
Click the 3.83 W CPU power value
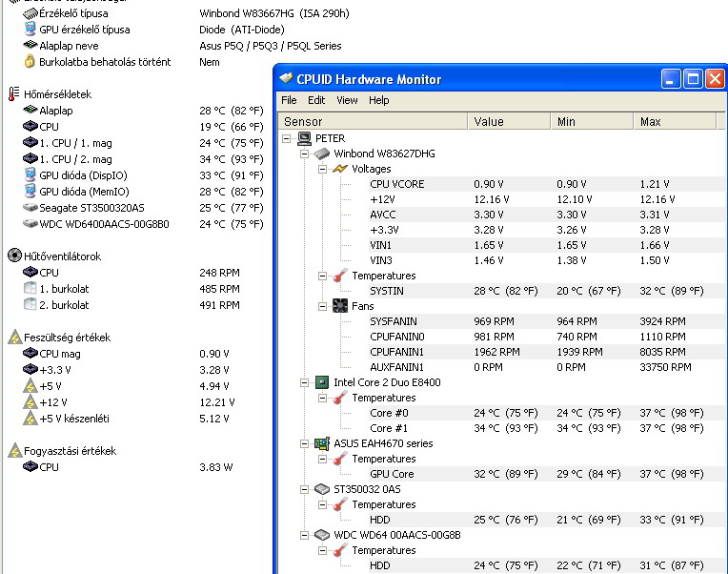216,467
